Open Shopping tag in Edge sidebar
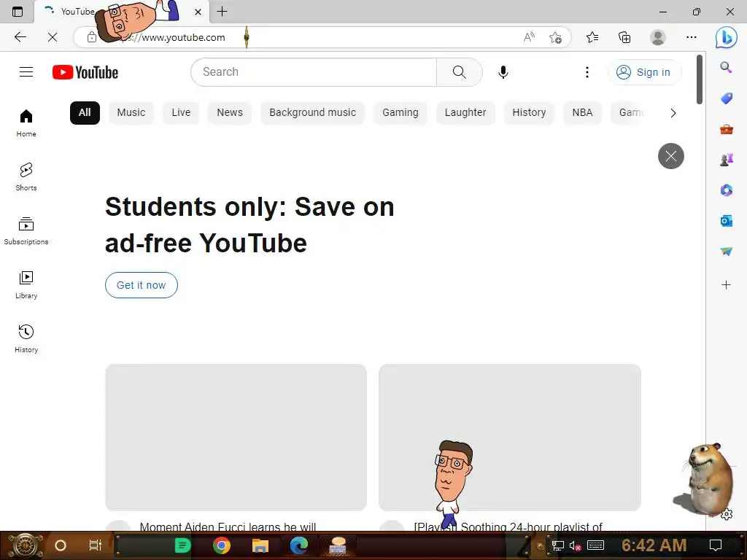The image size is (747, 560). (726, 98)
